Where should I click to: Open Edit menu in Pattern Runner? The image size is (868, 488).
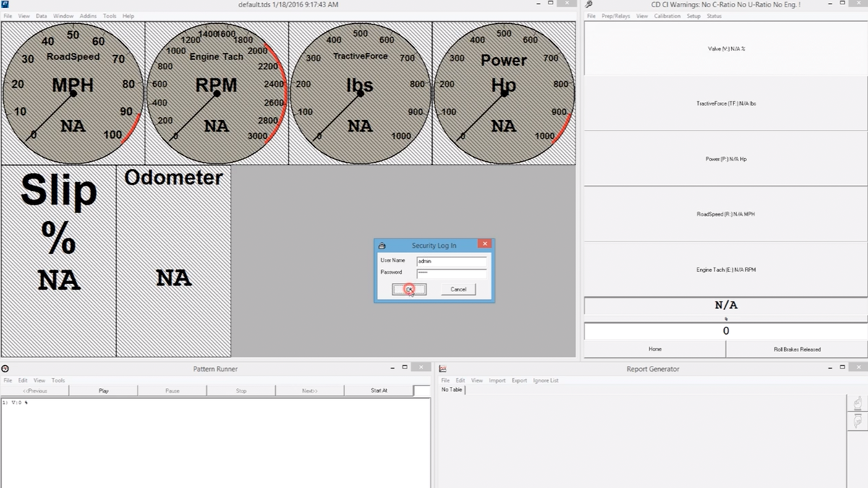click(x=23, y=380)
